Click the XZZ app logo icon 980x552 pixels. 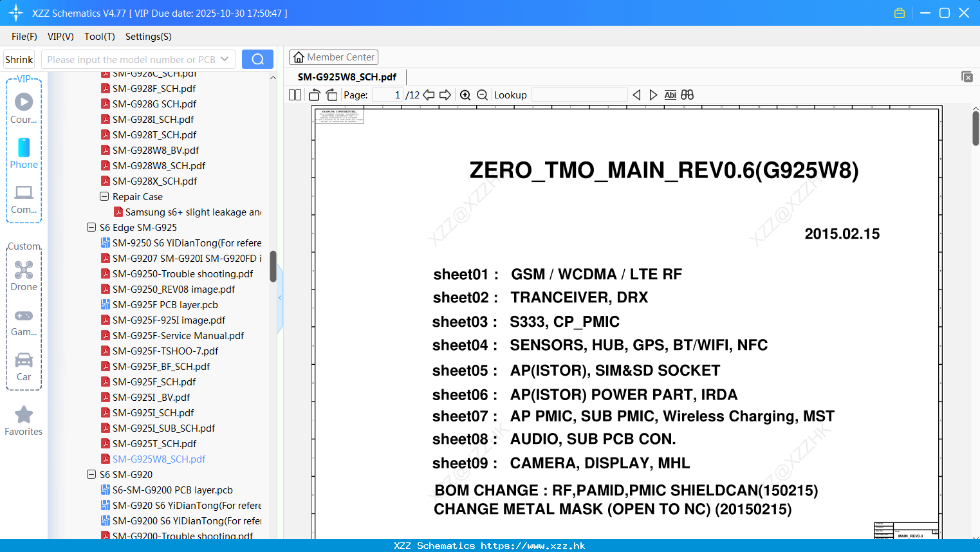tap(16, 13)
